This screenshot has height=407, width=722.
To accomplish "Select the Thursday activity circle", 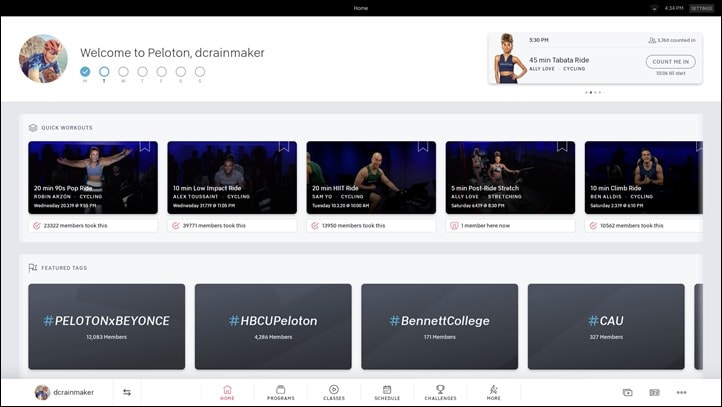I will 143,71.
